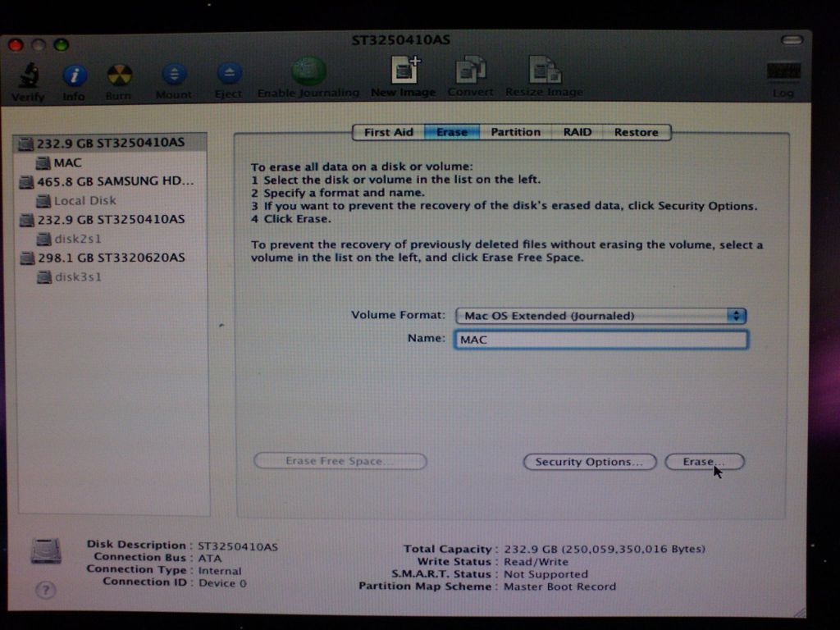This screenshot has width=840, height=630.
Task: Select the Erase tab
Action: click(452, 132)
